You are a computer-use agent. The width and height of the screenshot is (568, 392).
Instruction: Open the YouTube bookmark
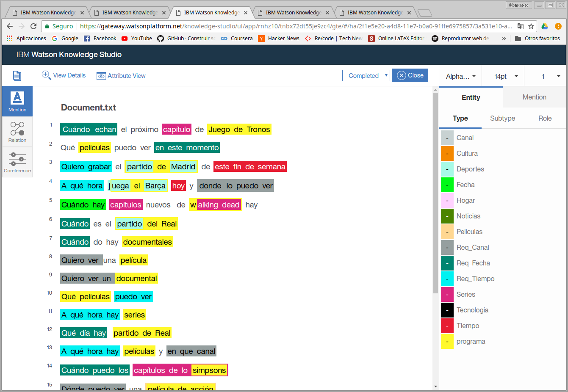click(x=136, y=38)
